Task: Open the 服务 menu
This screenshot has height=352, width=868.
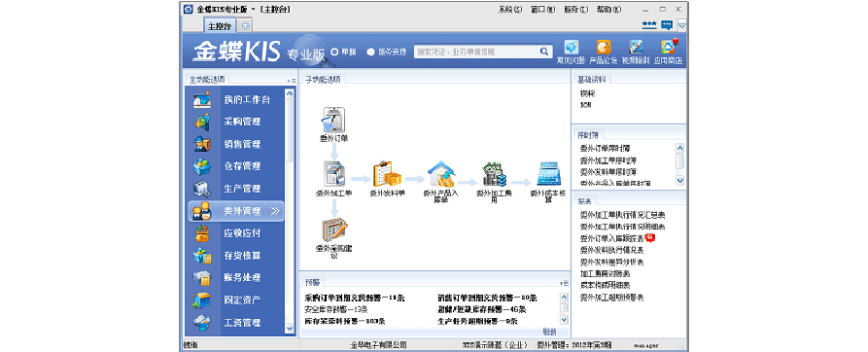Action: [575, 10]
